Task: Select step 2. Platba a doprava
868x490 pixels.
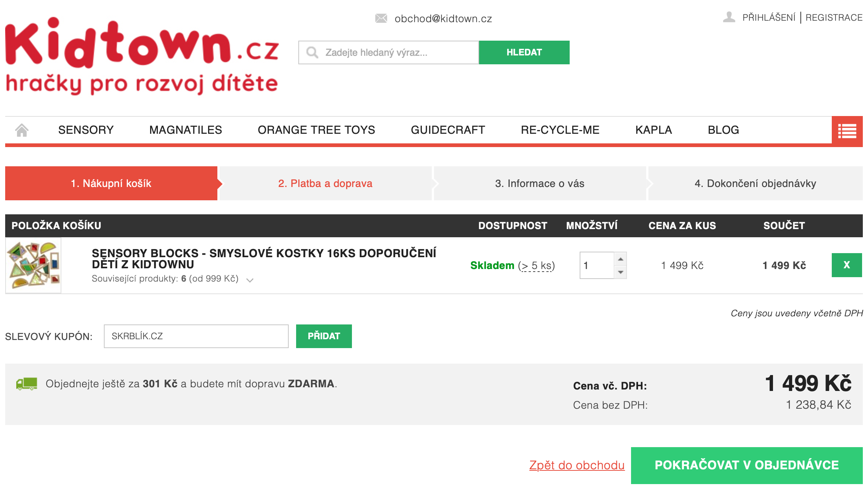Action: coord(325,183)
